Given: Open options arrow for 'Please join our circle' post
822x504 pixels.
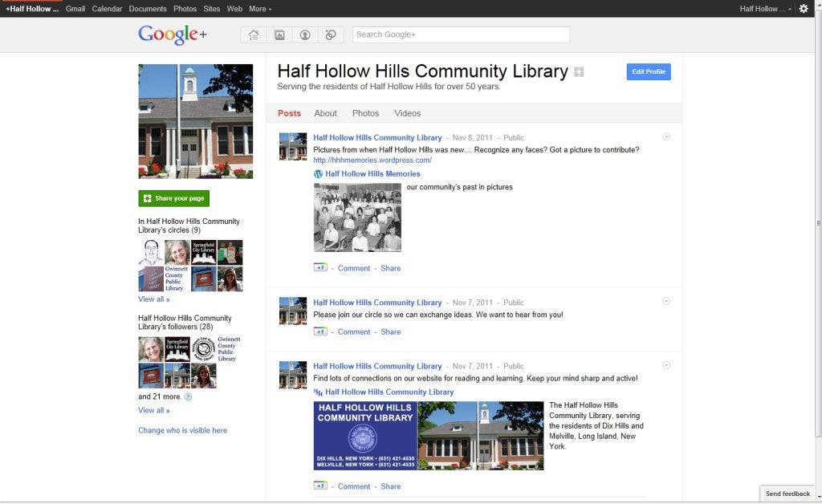Looking at the screenshot, I should (x=666, y=301).
